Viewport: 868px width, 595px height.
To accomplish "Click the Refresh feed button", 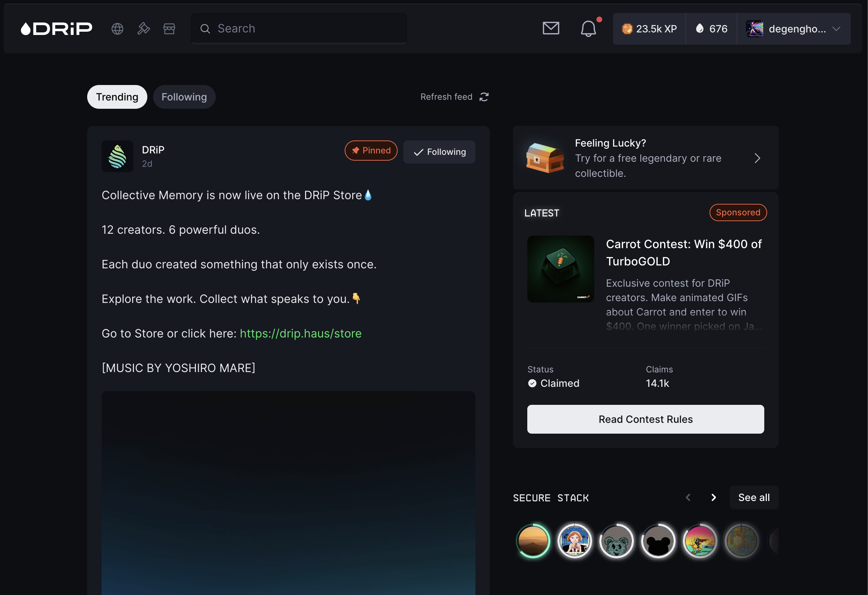I will (454, 97).
